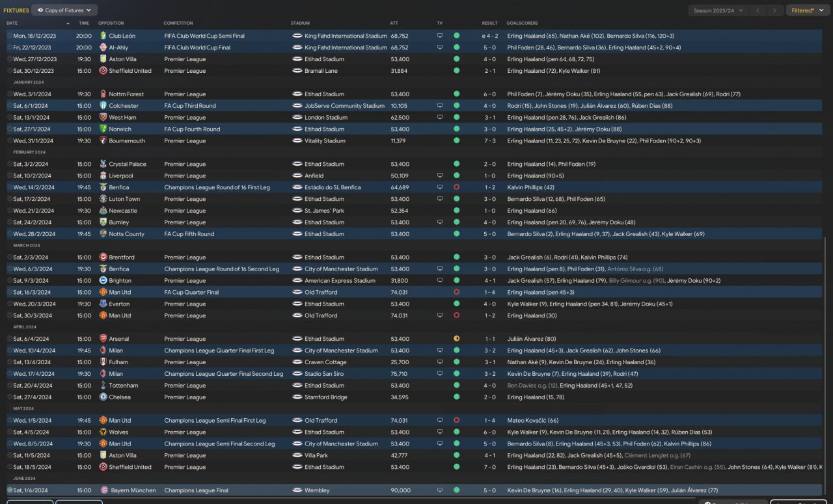Open the Copy of Fixtures view dropdown
This screenshot has height=504, width=833.
pos(64,10)
